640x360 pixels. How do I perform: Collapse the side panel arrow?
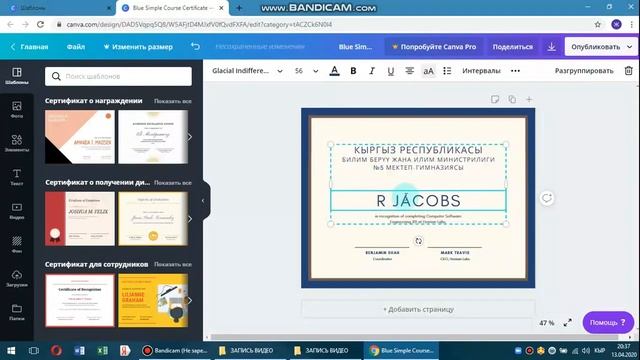[x=203, y=201]
